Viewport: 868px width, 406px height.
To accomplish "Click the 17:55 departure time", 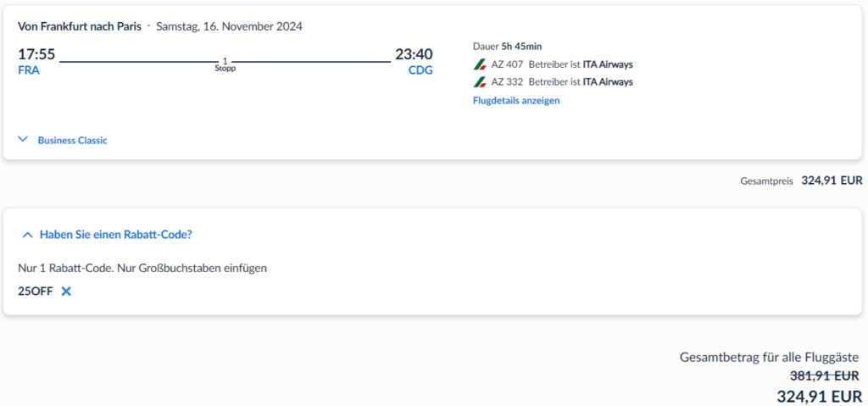I will [36, 54].
